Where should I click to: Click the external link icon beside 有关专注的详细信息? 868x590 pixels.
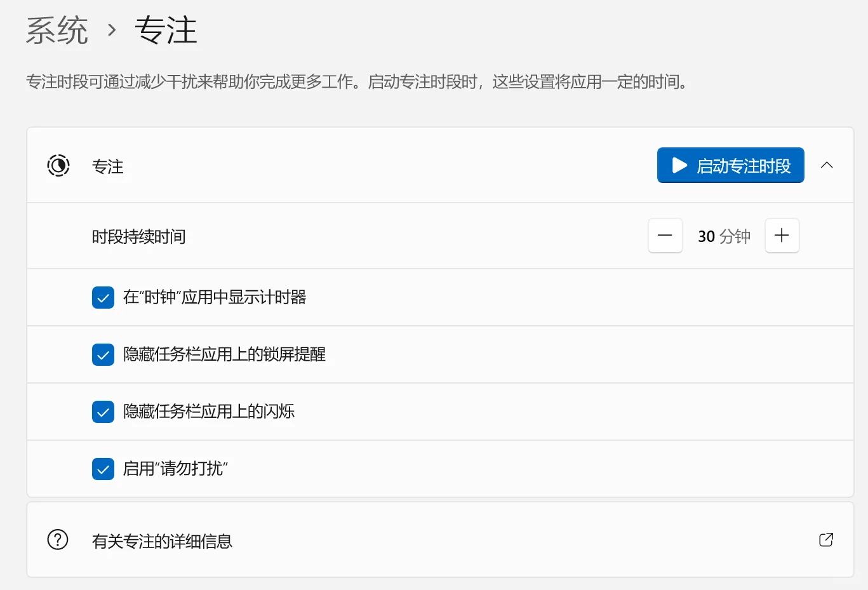[825, 539]
